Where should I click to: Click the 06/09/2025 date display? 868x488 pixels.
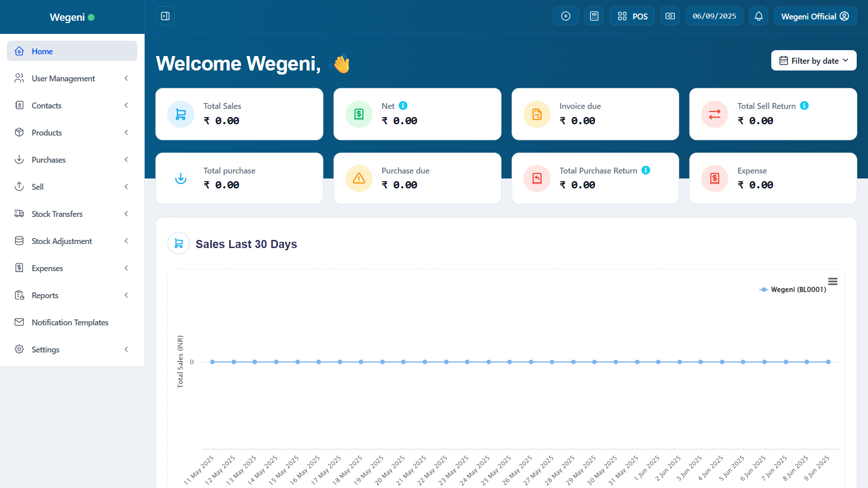pyautogui.click(x=714, y=16)
